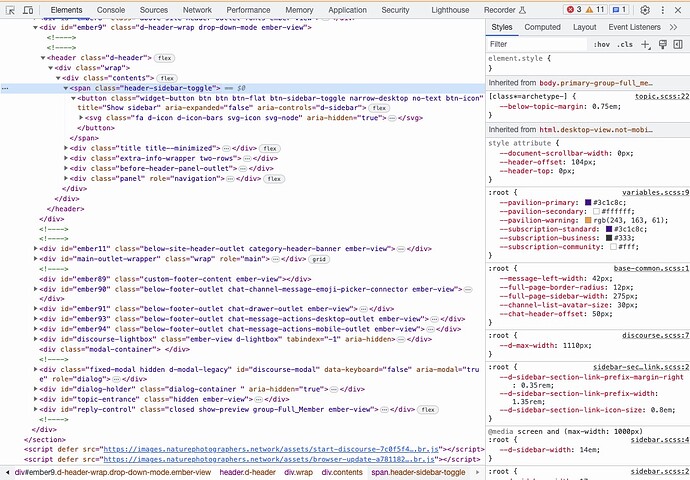690x480 pixels.
Task: Switch to the Computed styles tab
Action: (542, 27)
